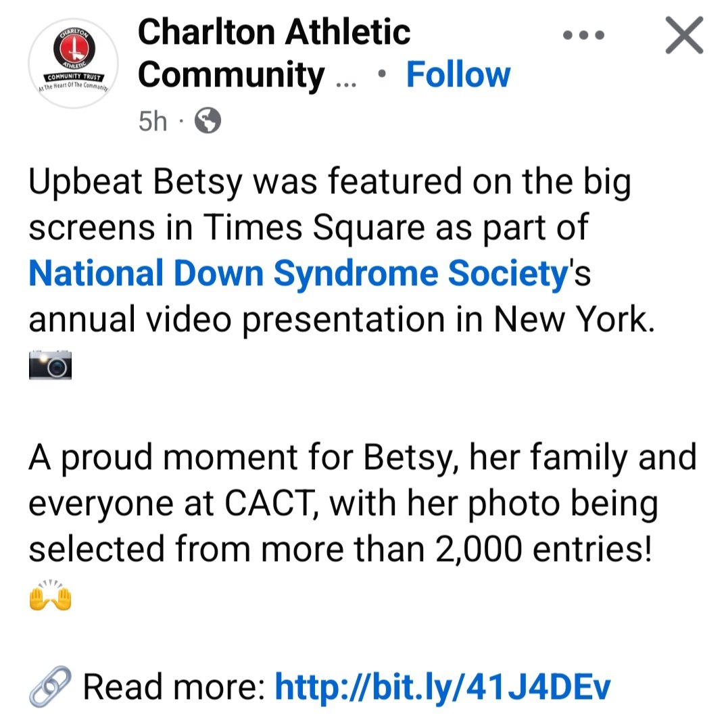Click the truncated 'Community ...' name line
The image size is (728, 728).
pyautogui.click(x=247, y=75)
